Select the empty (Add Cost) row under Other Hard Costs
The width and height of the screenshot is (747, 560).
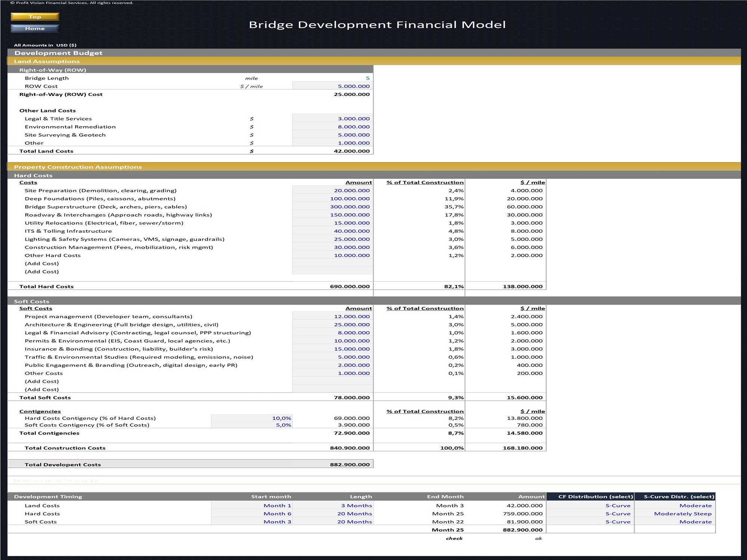click(x=332, y=264)
